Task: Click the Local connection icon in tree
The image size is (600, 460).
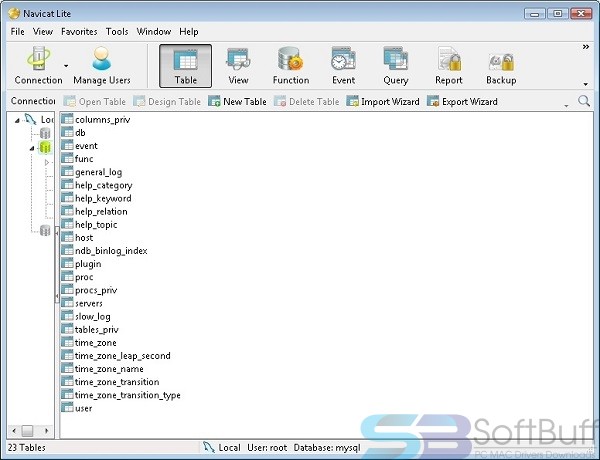Action: click(30, 119)
